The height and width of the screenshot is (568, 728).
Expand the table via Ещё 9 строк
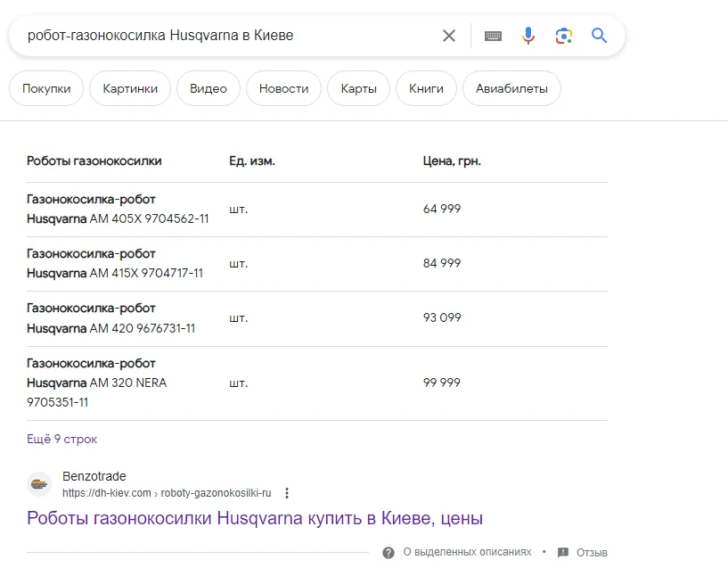click(x=61, y=439)
